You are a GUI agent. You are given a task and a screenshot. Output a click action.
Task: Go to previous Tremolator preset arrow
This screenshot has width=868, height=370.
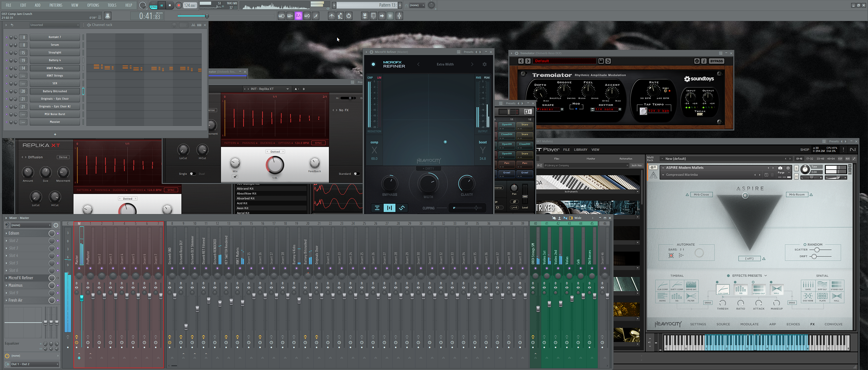pyautogui.click(x=521, y=61)
